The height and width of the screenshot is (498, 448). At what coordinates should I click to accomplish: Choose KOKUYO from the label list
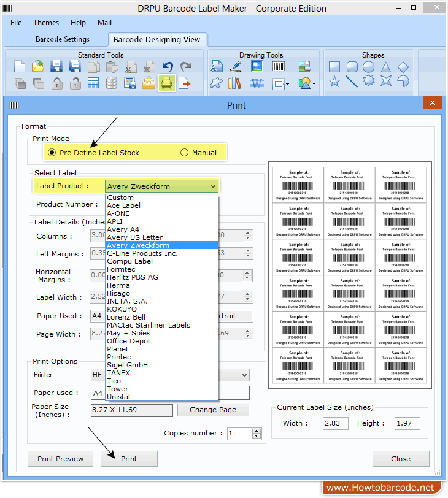coord(161,309)
